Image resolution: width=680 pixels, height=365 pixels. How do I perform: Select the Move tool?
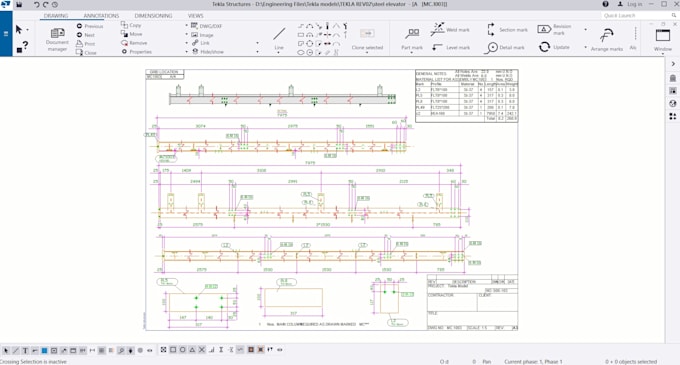tap(131, 34)
